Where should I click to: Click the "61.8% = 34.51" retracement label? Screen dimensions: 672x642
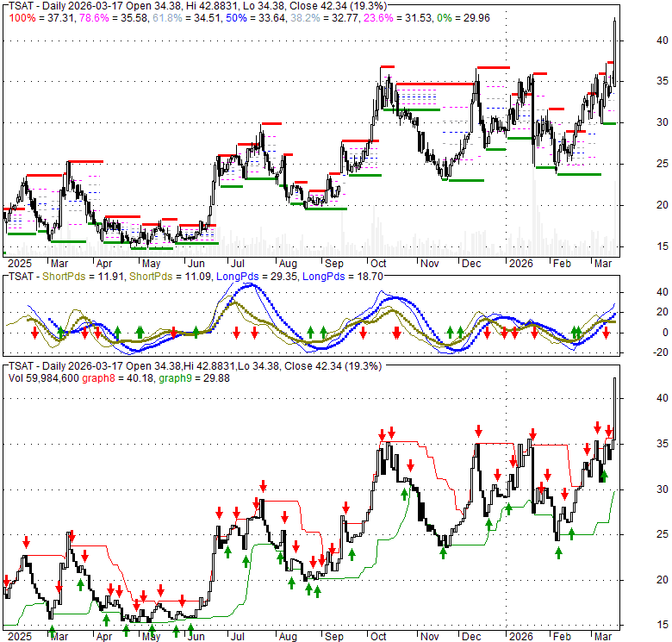tap(187, 18)
